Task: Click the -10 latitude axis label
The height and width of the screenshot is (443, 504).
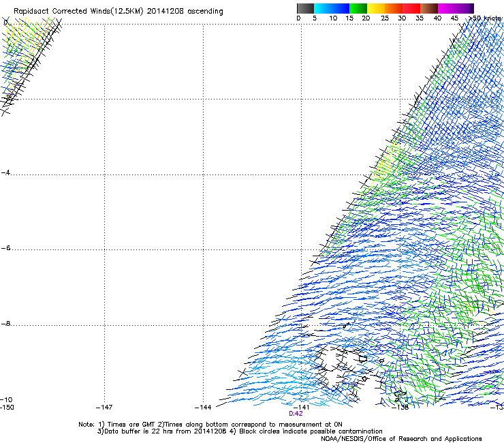Action: tap(6, 399)
